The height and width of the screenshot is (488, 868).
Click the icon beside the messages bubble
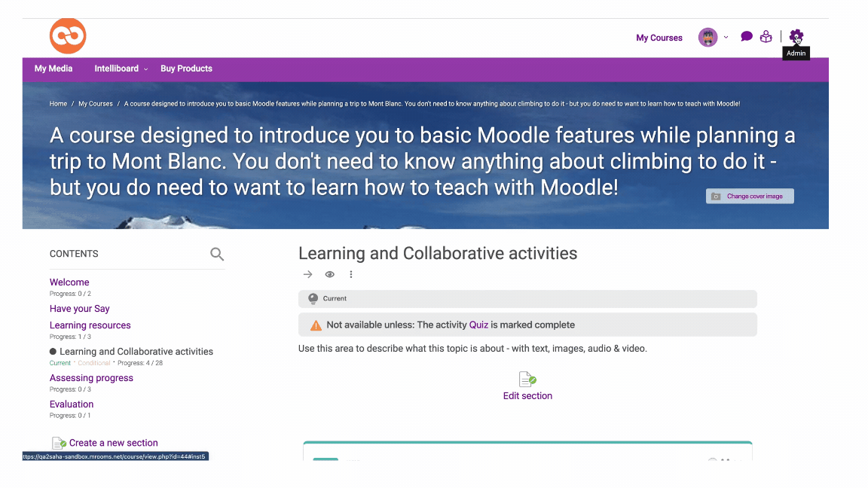point(766,36)
